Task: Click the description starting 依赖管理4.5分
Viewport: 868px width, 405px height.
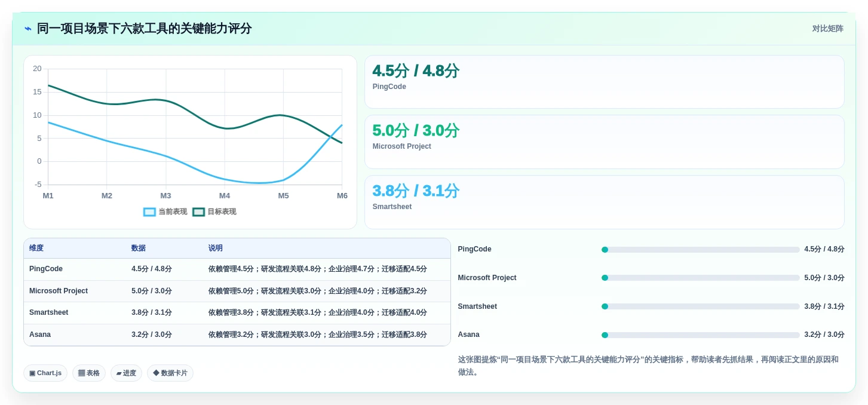Action: pyautogui.click(x=318, y=269)
